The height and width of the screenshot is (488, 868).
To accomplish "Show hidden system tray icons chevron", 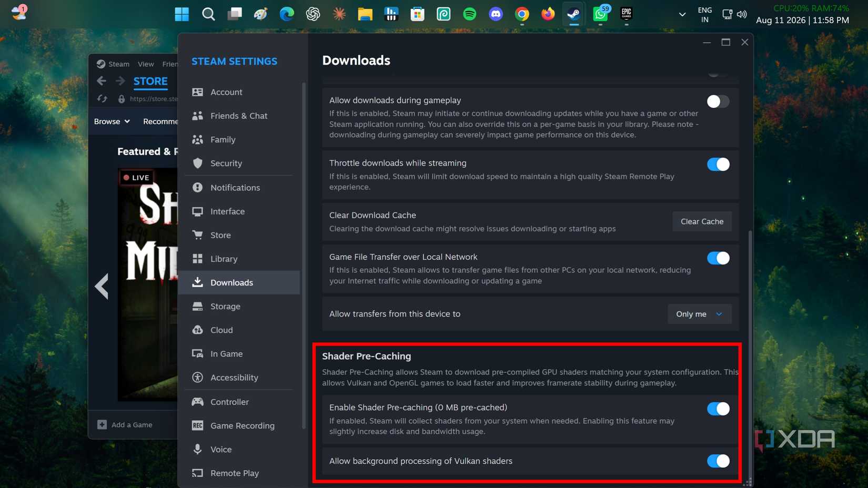I will 682,14.
